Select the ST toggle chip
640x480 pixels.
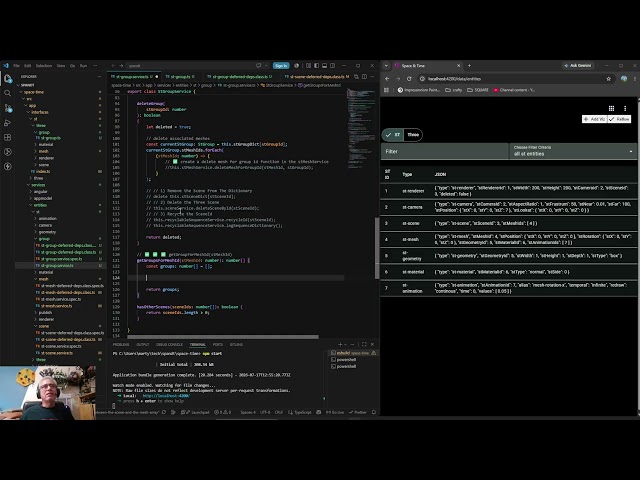393,135
